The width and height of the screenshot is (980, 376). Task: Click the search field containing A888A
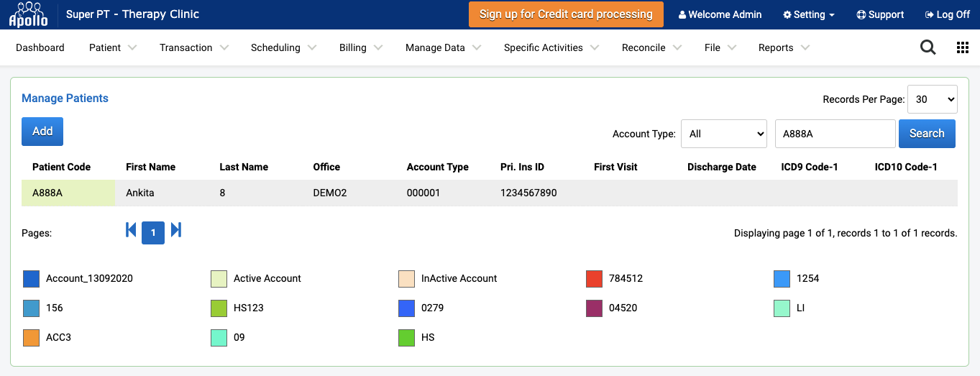coord(834,134)
